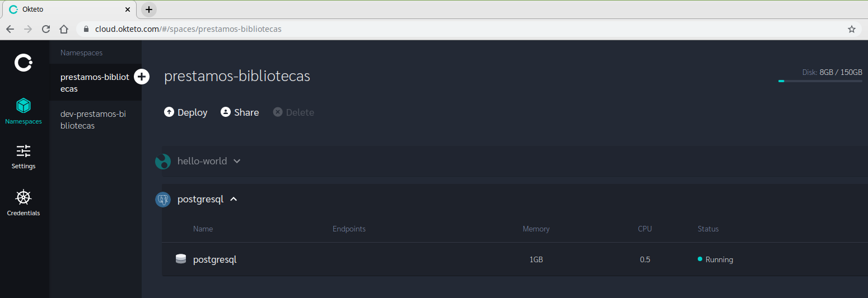Click the Okteto logo in the sidebar

23,63
